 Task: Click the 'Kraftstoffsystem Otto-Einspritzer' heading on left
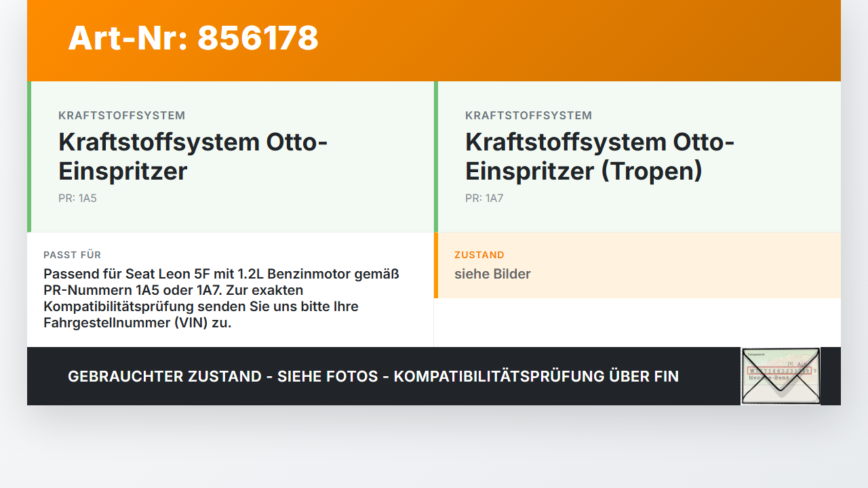[193, 157]
